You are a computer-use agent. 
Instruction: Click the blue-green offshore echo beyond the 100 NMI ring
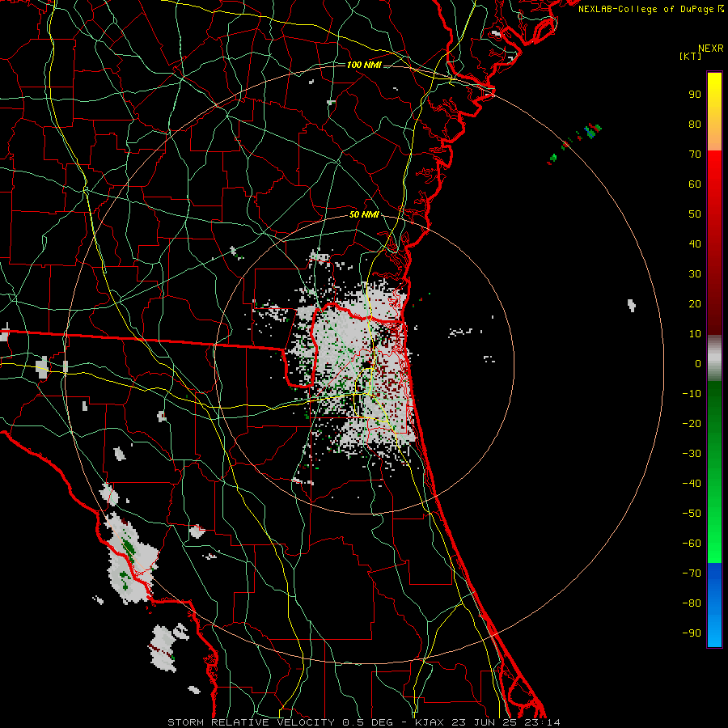pos(591,130)
